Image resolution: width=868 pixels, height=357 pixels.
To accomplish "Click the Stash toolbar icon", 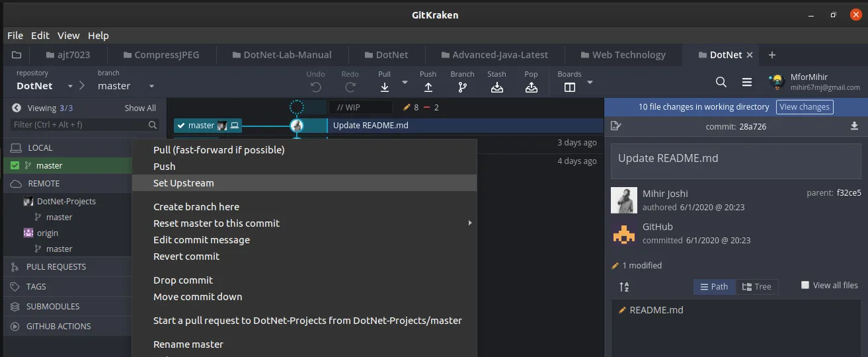I will point(497,87).
